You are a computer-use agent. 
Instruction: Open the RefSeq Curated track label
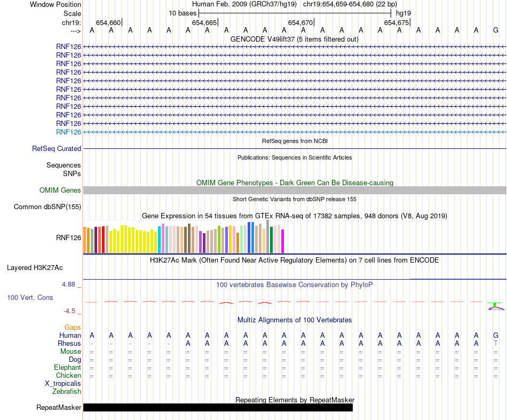(57, 149)
